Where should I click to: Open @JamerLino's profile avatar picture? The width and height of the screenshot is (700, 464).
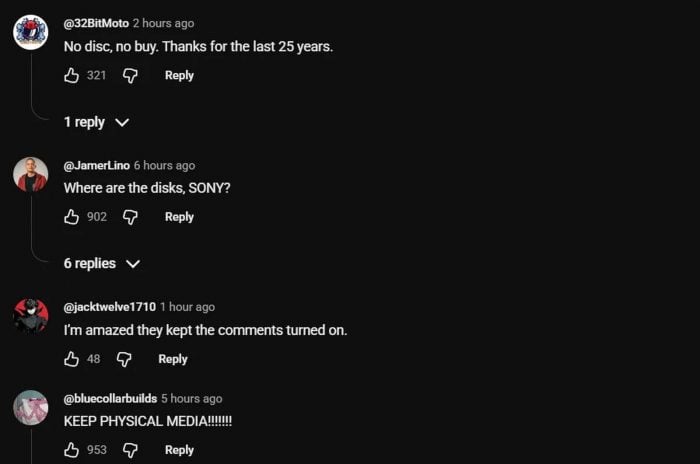coord(30,175)
